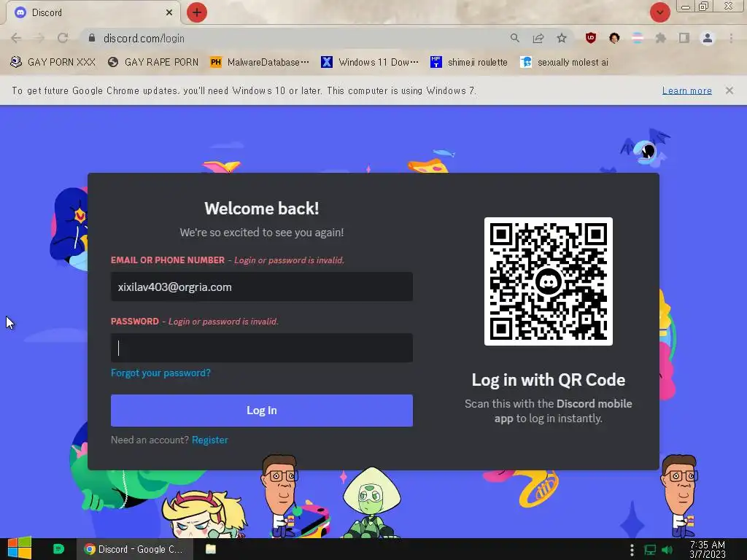Viewport: 747px width, 560px height.
Task: Click the share page icon
Action: 538,38
